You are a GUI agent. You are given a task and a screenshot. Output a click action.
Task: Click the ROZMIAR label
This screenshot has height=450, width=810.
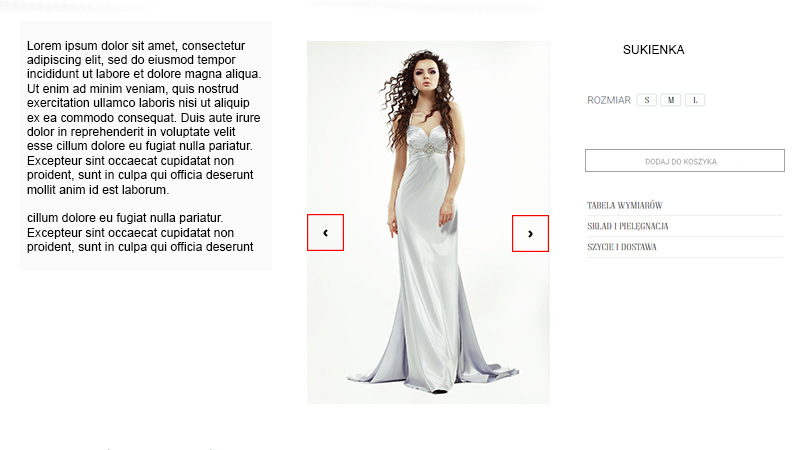609,100
